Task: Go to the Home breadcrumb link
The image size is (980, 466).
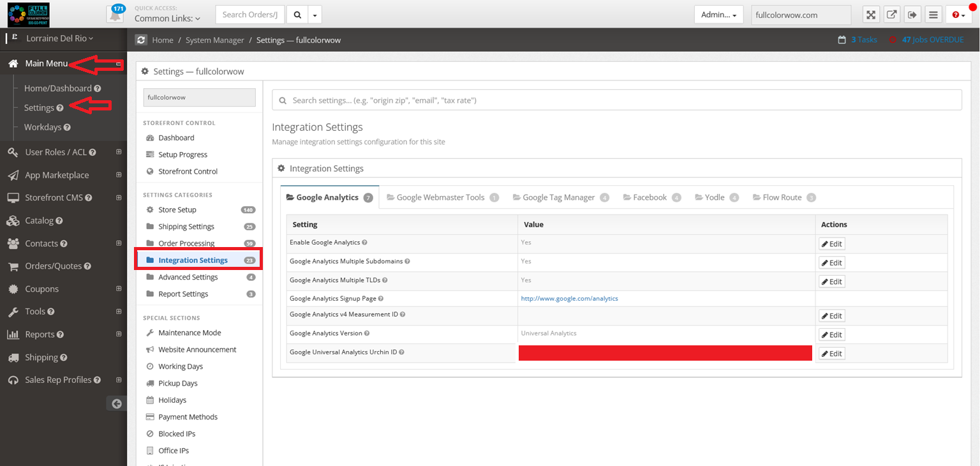Action: pyautogui.click(x=163, y=40)
